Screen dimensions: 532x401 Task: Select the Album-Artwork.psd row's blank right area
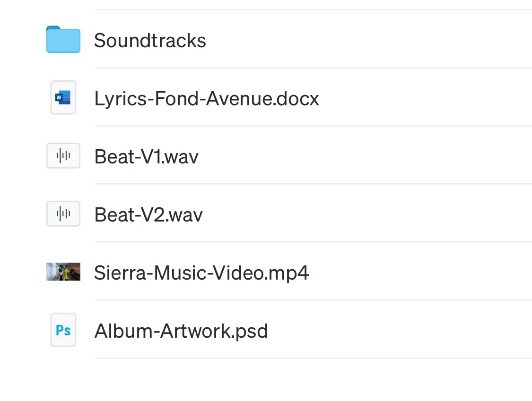[x=400, y=330]
